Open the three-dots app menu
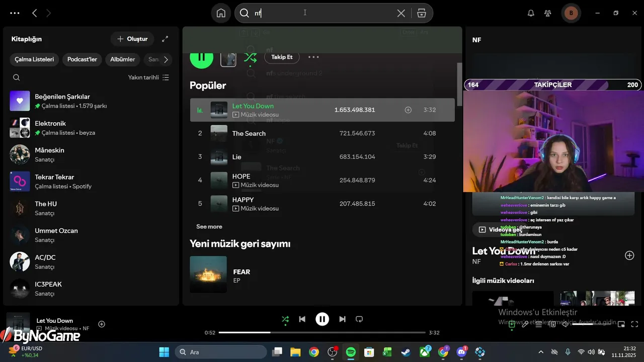This screenshot has width=644, height=362. 15,13
